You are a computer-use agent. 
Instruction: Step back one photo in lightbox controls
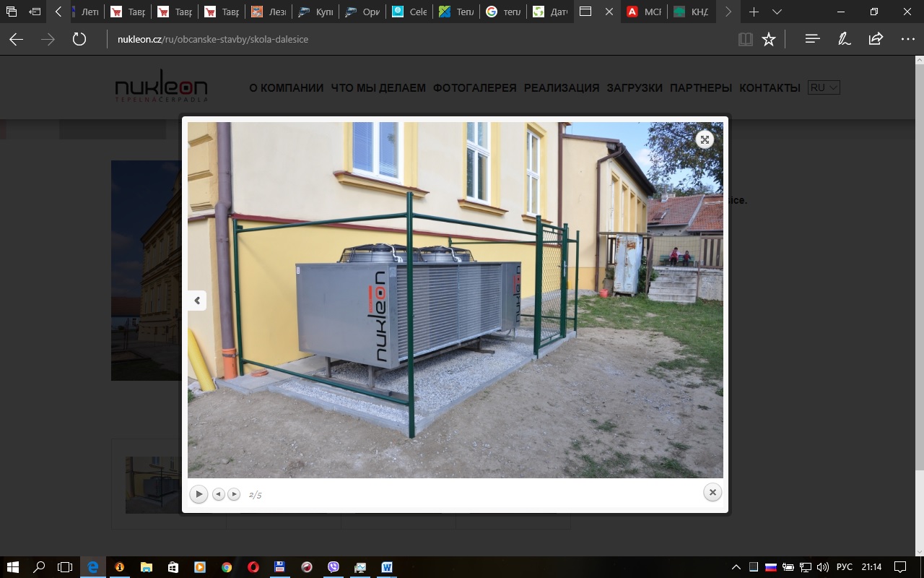click(218, 494)
